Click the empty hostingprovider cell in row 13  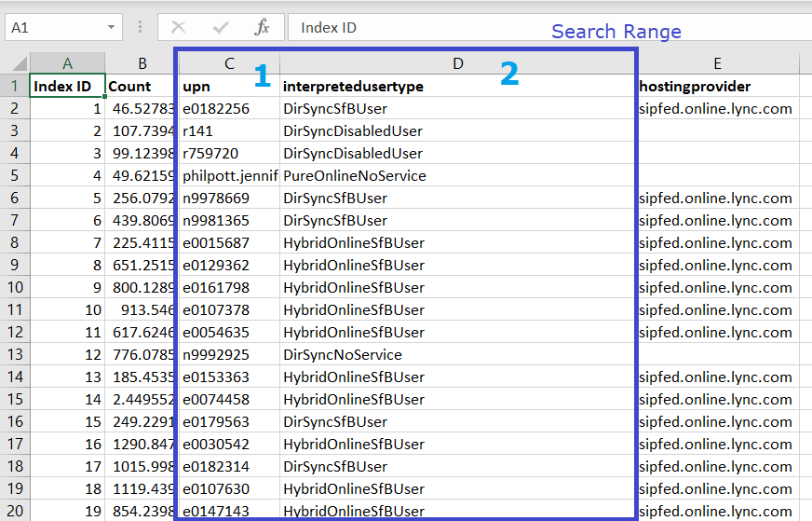(717, 354)
